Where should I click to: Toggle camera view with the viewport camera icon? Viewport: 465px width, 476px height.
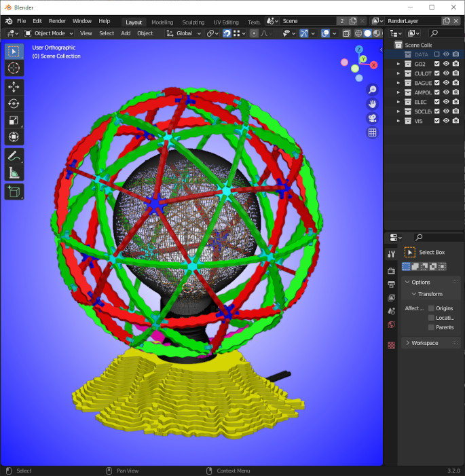(x=372, y=118)
